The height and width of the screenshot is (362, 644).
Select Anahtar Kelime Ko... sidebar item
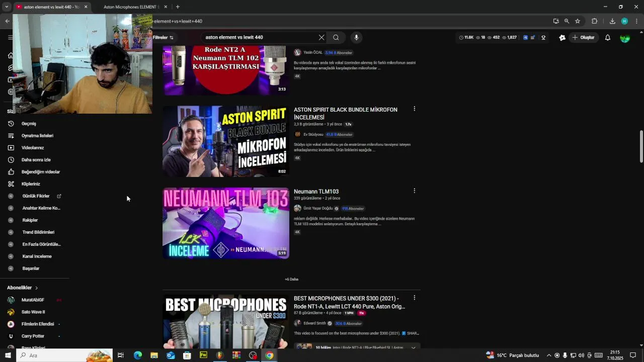[x=41, y=208]
